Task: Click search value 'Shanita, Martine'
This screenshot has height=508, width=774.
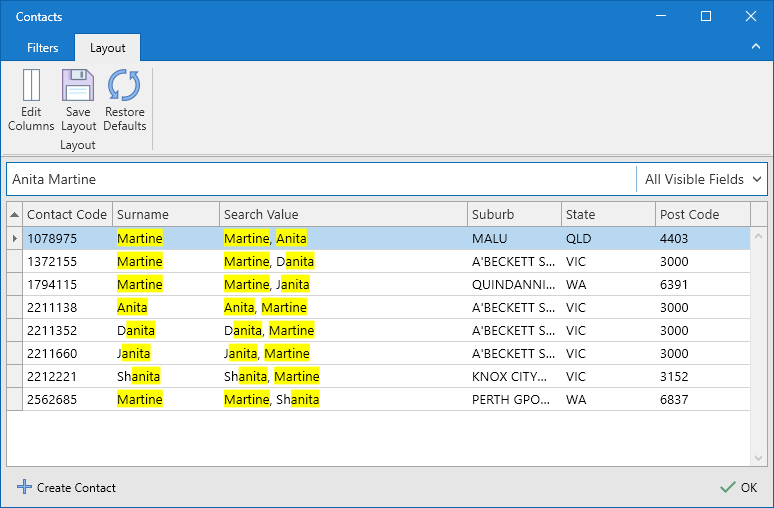Action: point(271,377)
